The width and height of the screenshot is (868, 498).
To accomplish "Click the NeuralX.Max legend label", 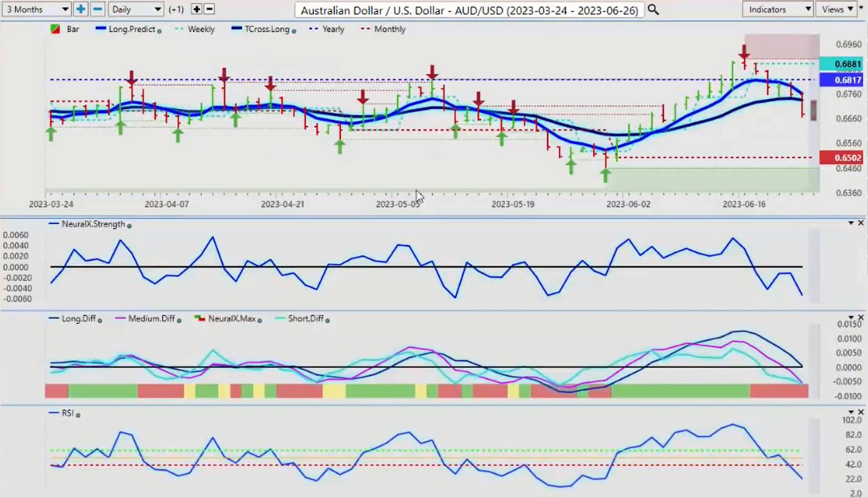I will tap(232, 318).
